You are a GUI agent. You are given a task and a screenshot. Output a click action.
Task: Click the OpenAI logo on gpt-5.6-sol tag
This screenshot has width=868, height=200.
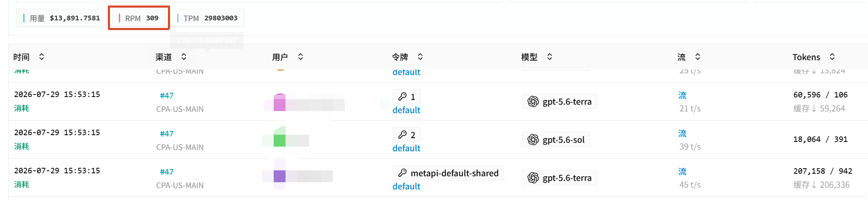point(533,139)
